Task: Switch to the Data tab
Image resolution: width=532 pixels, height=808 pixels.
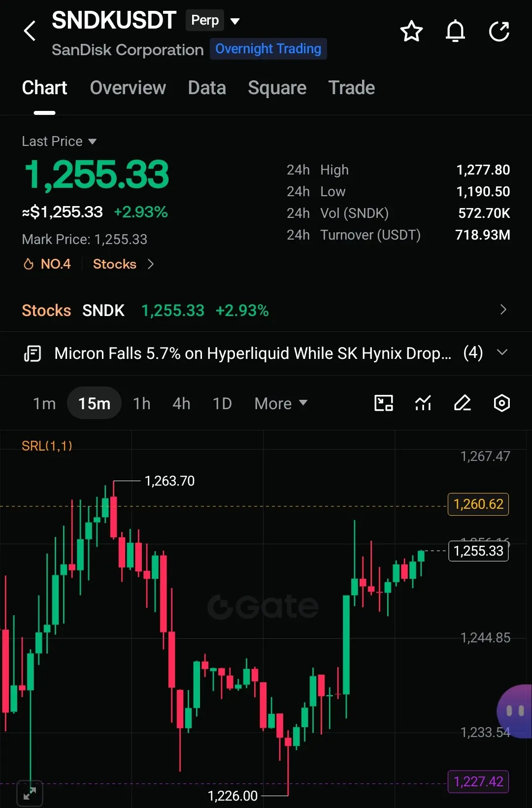Action: (x=207, y=88)
